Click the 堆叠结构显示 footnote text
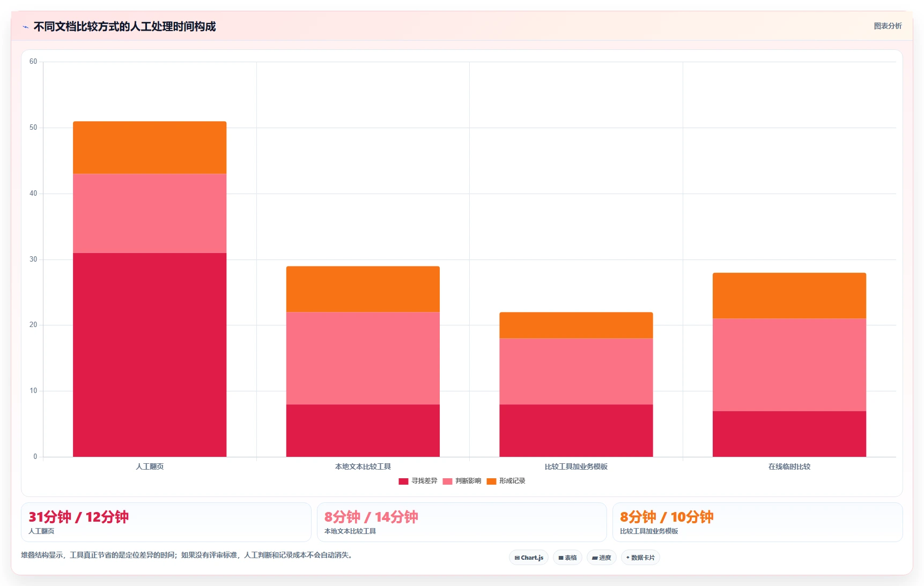Image resolution: width=924 pixels, height=586 pixels. pyautogui.click(x=188, y=555)
